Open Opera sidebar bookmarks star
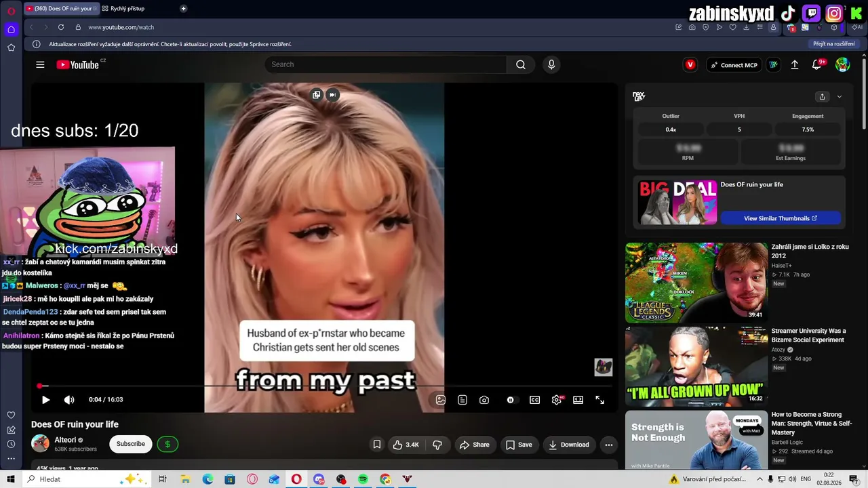This screenshot has height=488, width=868. 11,47
